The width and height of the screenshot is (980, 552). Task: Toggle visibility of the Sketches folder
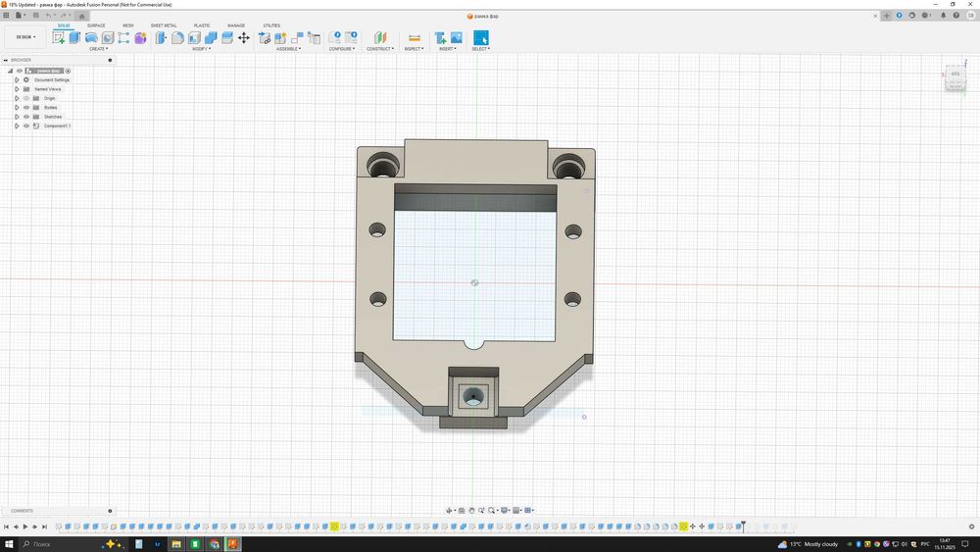[26, 117]
